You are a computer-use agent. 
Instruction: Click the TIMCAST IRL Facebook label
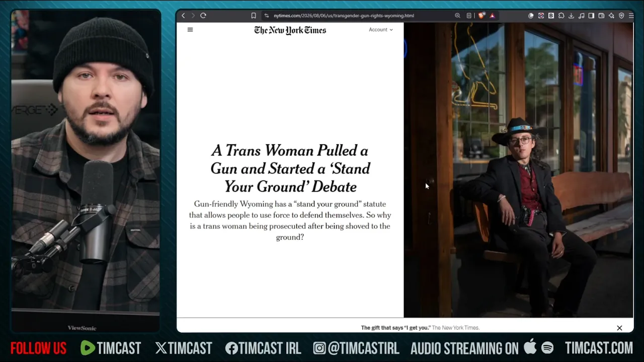tap(270, 348)
